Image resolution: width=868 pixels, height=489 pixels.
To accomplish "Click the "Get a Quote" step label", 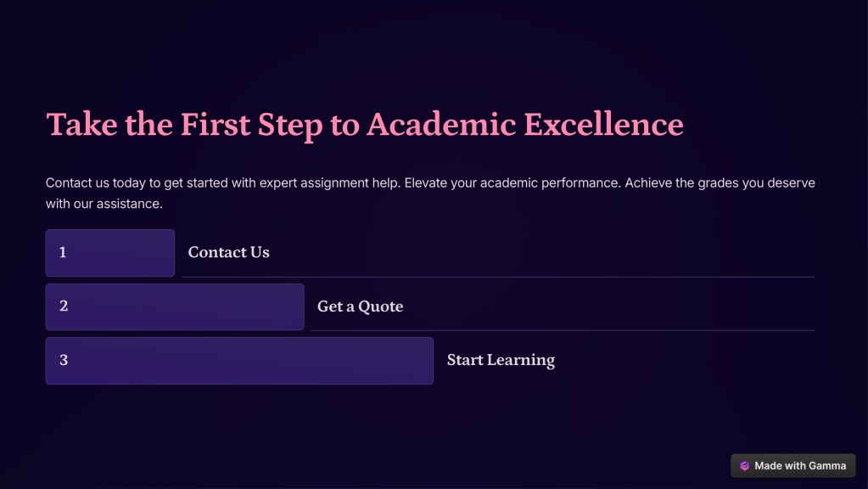I will tap(360, 306).
